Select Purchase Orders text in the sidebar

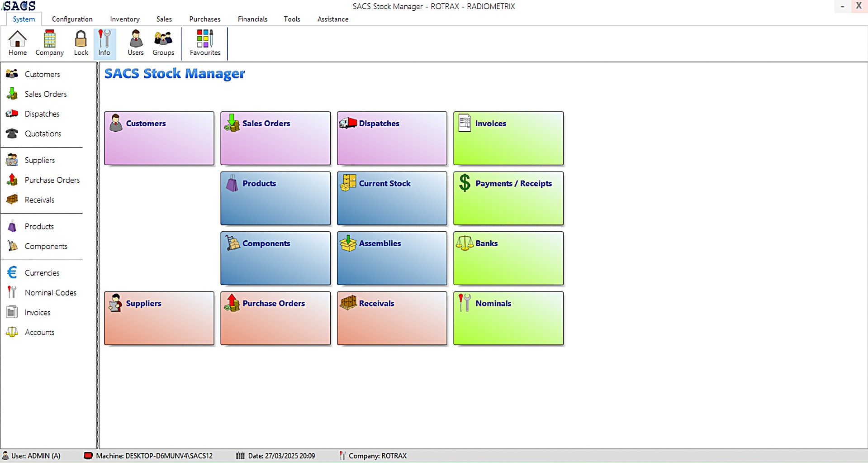tap(52, 180)
